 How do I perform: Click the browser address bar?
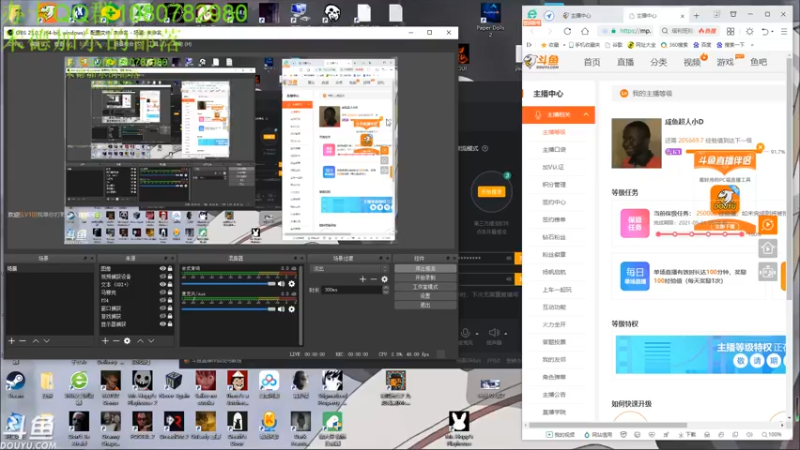click(x=627, y=31)
